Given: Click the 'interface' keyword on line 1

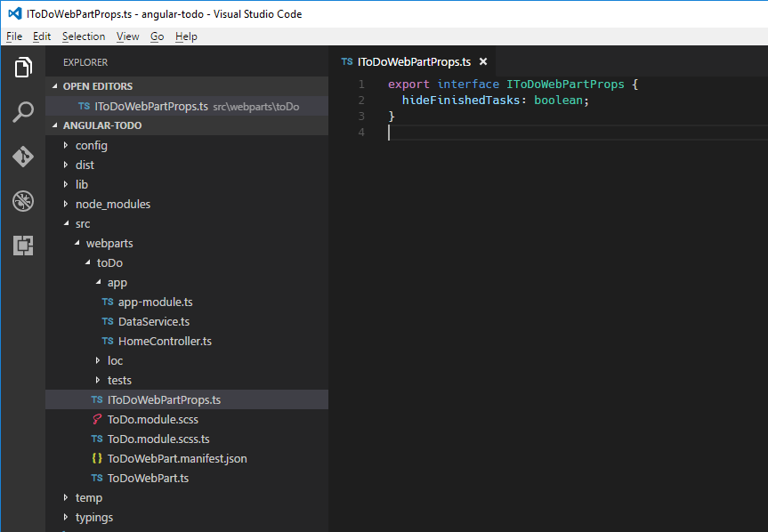Looking at the screenshot, I should [x=468, y=85].
